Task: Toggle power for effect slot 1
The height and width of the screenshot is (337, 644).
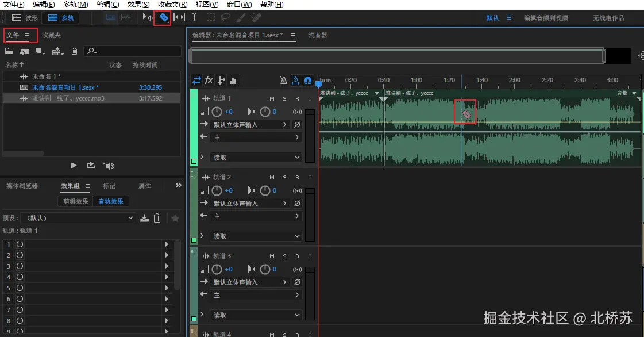Action: point(20,244)
